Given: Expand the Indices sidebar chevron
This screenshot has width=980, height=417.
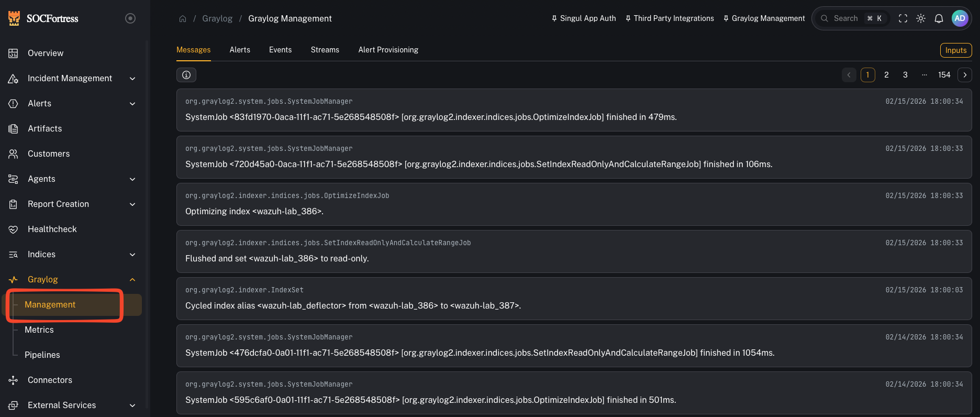Looking at the screenshot, I should point(132,254).
